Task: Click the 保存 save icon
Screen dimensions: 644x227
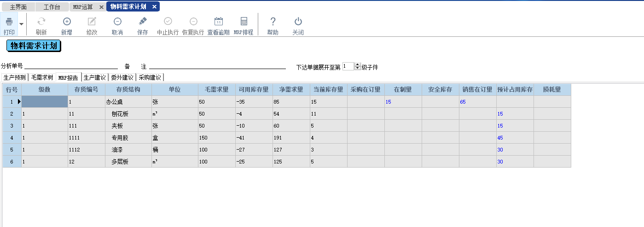Action: (143, 21)
